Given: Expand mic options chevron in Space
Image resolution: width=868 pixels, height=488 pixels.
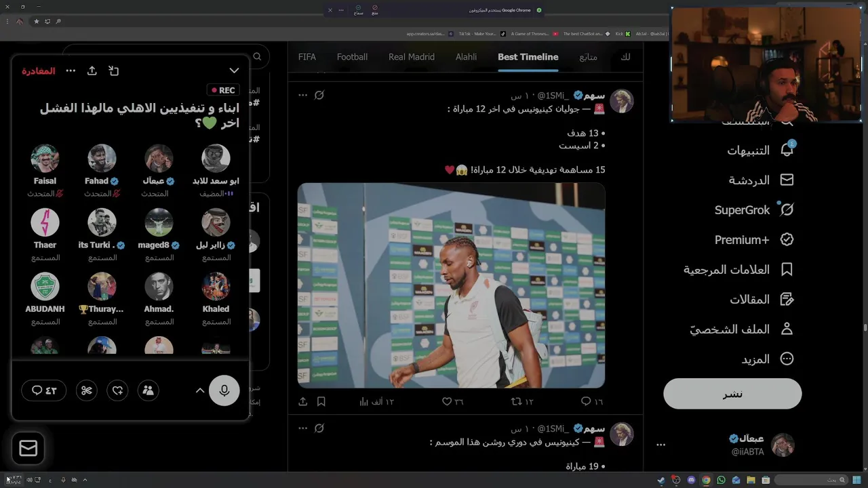Looking at the screenshot, I should tap(200, 390).
